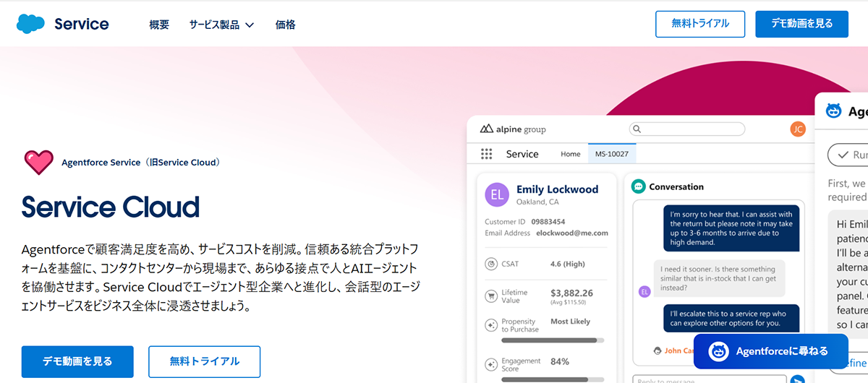Screen dimensions: 868x383
Task: Click the pink heart Agentforce Service icon
Action: tap(38, 162)
